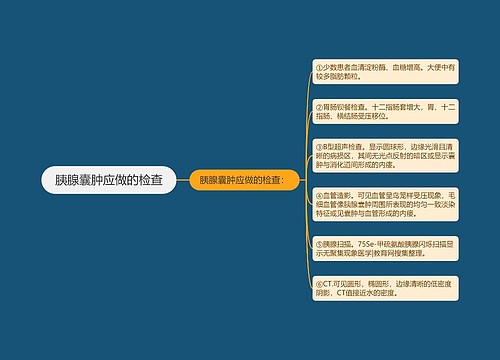This screenshot has height=360, width=500.
Task: Select the orange node 胰腺囊肿应做的检查：
Action: (244, 180)
